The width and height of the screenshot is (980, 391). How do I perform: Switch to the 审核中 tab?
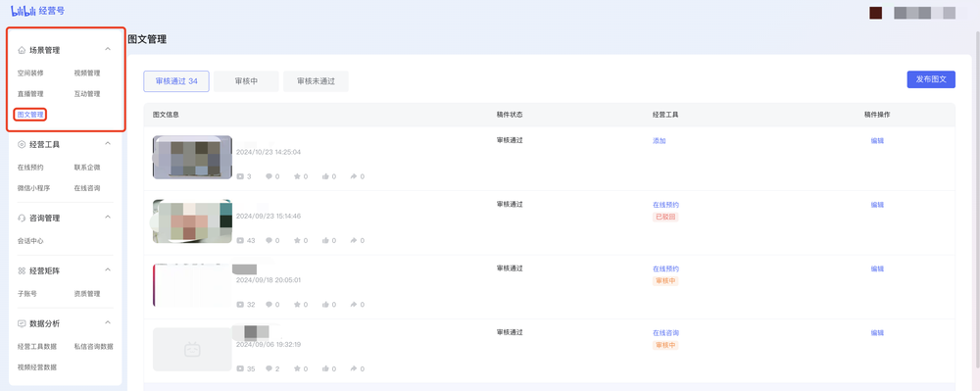[x=246, y=81]
